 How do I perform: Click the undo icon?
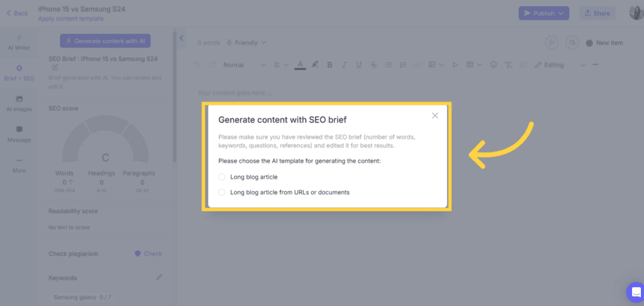[x=197, y=65]
